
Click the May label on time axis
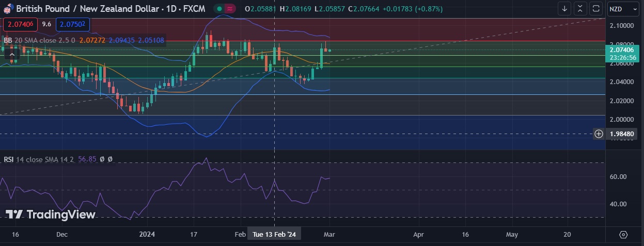[512, 234]
